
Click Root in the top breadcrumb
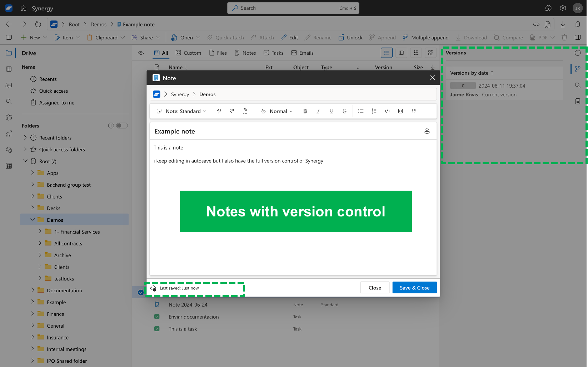pyautogui.click(x=74, y=24)
